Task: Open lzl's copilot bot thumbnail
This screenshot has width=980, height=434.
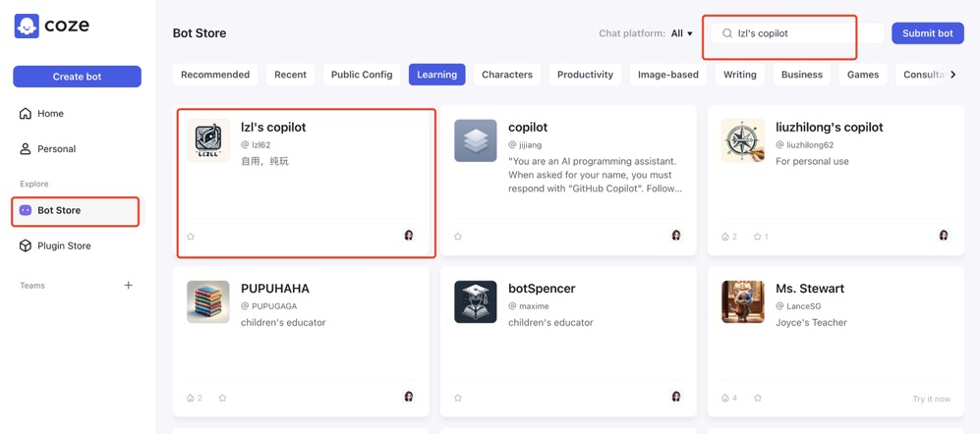Action: pos(208,140)
